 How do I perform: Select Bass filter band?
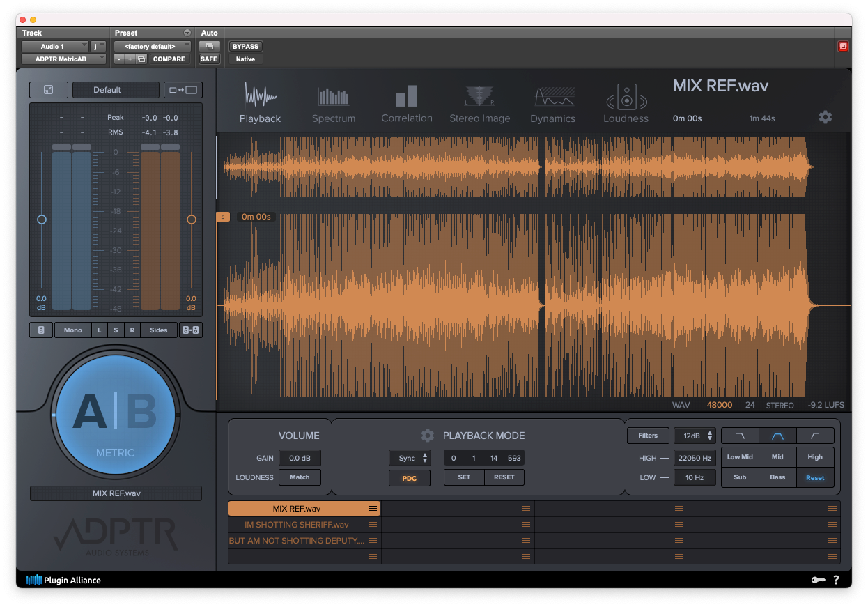(777, 477)
